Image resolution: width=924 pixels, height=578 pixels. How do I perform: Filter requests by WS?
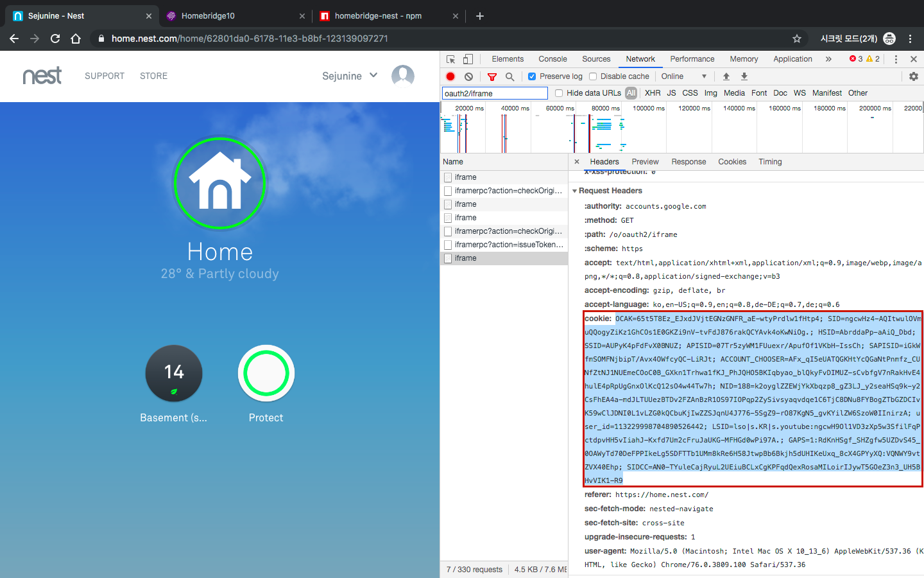click(800, 93)
